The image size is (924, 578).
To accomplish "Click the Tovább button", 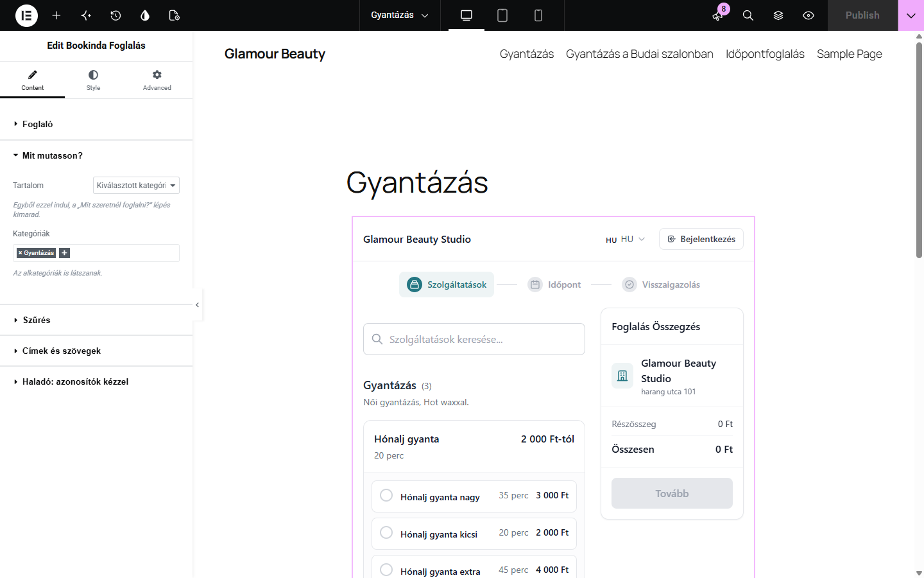I will [672, 493].
